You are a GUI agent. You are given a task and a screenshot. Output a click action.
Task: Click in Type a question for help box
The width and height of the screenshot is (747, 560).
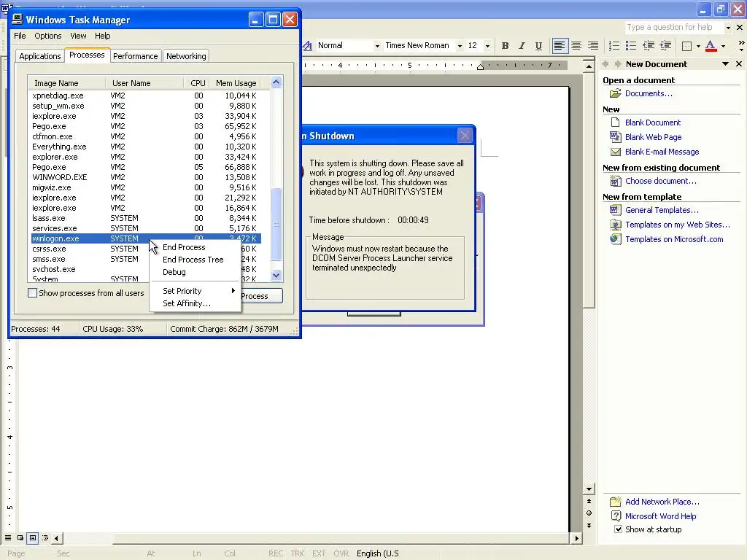click(x=673, y=28)
